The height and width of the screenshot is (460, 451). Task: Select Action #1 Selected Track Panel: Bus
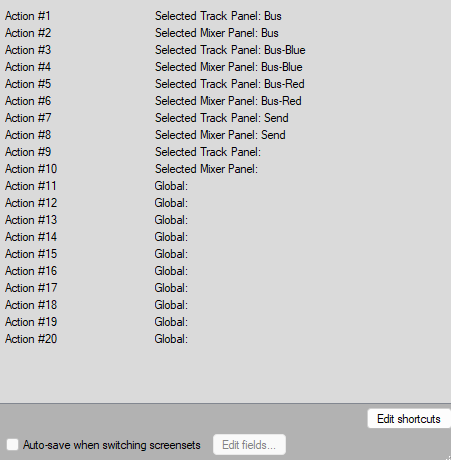(x=225, y=16)
